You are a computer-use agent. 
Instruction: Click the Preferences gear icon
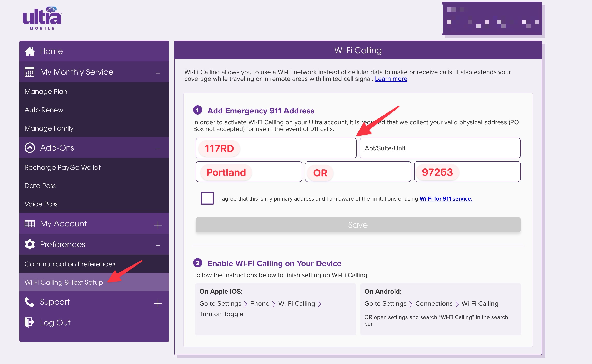click(x=30, y=244)
